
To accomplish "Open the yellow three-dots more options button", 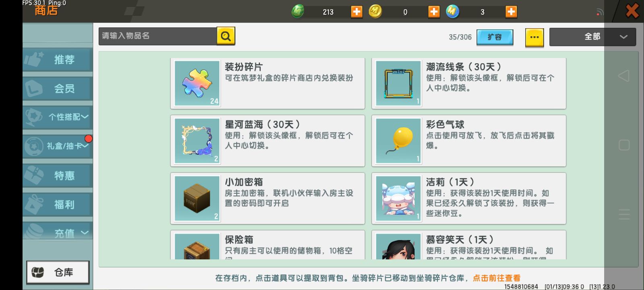I will pos(535,37).
